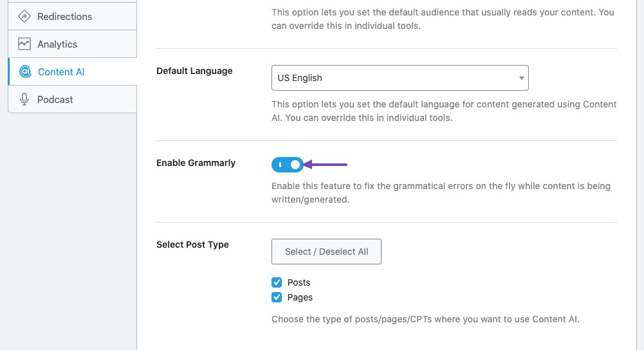Click the Grammarly feature description text
Image resolution: width=644 pixels, height=350 pixels.
[x=441, y=192]
